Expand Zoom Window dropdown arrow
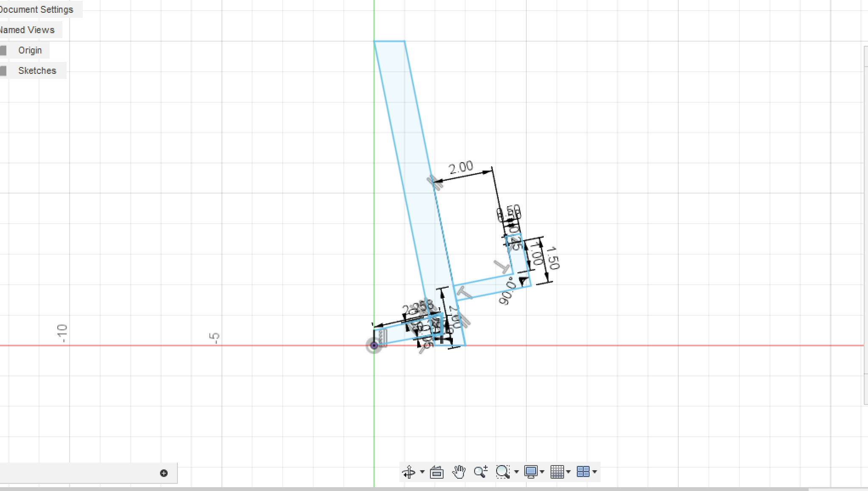Screen dimensions: 868x491 point(516,472)
